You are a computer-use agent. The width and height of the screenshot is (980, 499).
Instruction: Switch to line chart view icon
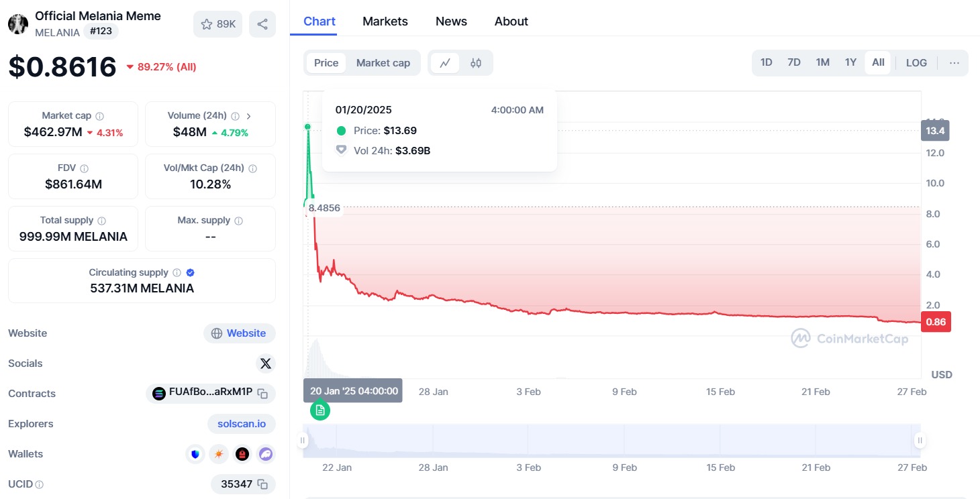[445, 63]
